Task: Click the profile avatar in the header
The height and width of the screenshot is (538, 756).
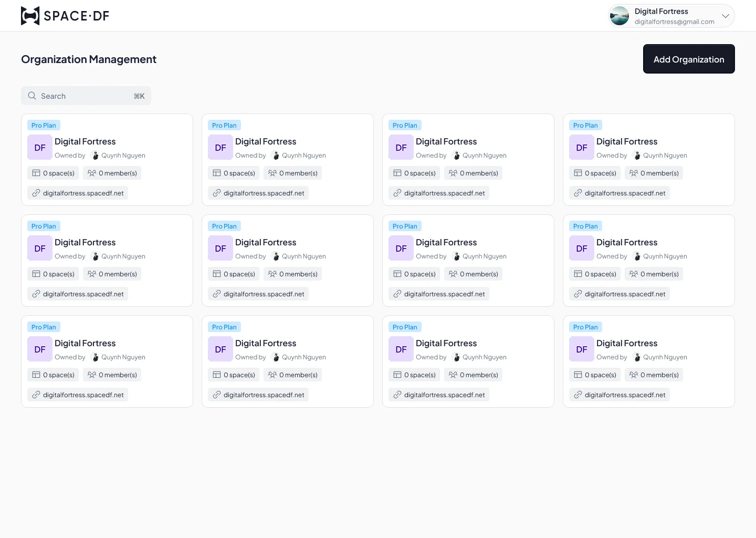Action: click(x=619, y=16)
